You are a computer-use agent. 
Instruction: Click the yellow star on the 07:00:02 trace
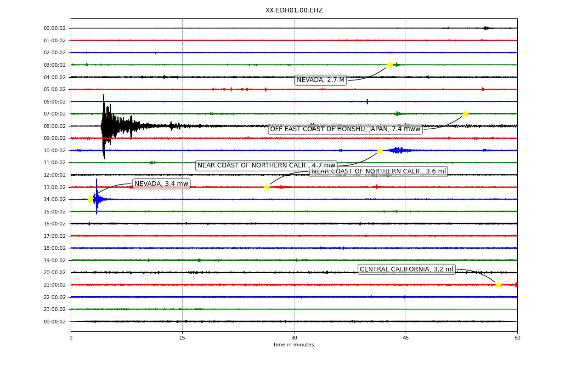point(465,114)
